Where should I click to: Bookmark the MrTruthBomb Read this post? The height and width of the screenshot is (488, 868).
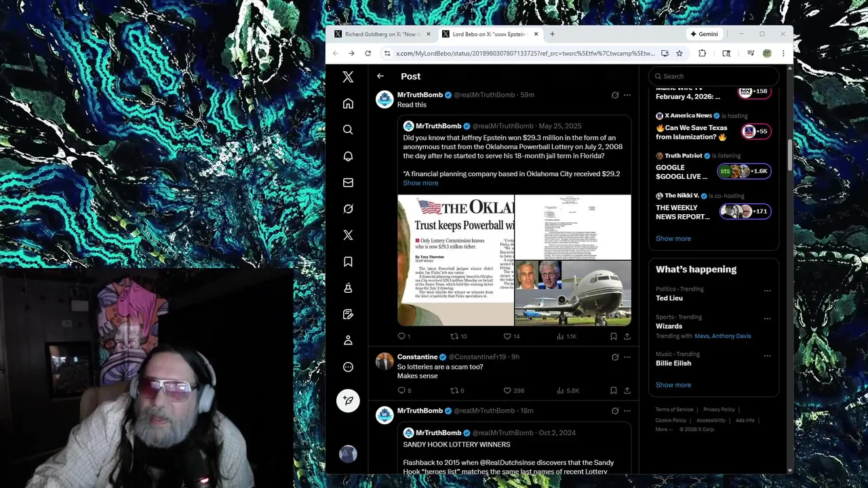(614, 336)
